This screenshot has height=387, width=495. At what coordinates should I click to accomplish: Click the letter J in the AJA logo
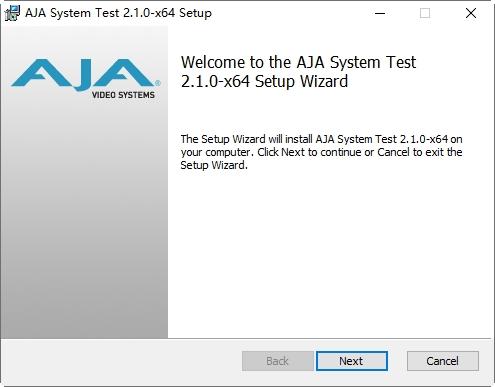coord(83,75)
